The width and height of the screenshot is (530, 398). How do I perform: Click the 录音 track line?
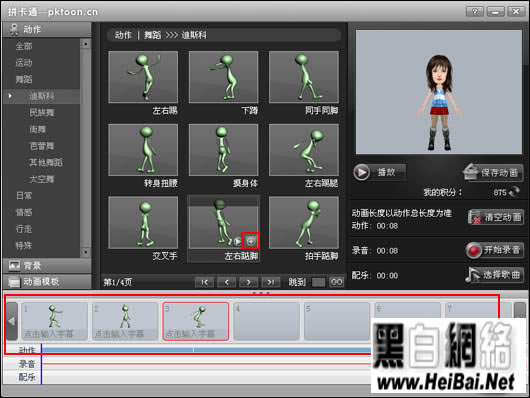coord(206,364)
